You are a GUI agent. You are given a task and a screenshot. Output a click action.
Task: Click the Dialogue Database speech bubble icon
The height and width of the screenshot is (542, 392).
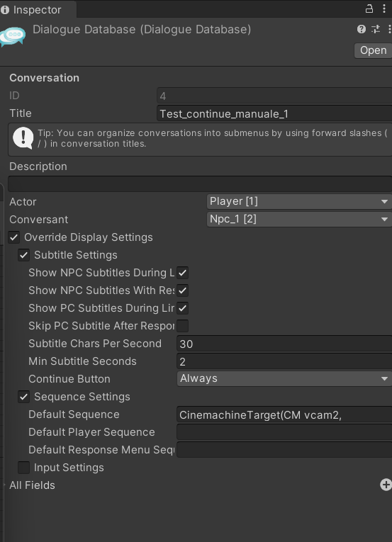coord(13,36)
